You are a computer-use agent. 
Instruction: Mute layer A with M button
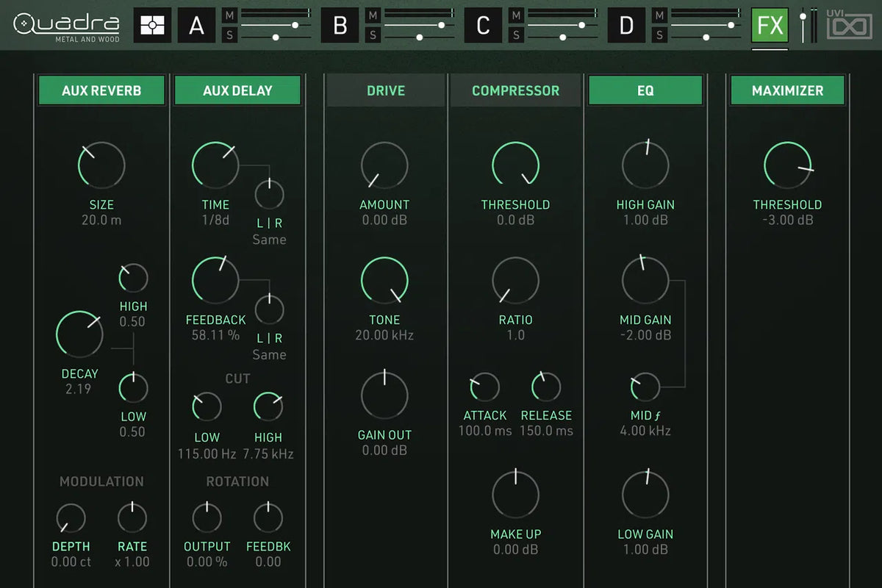point(230,15)
